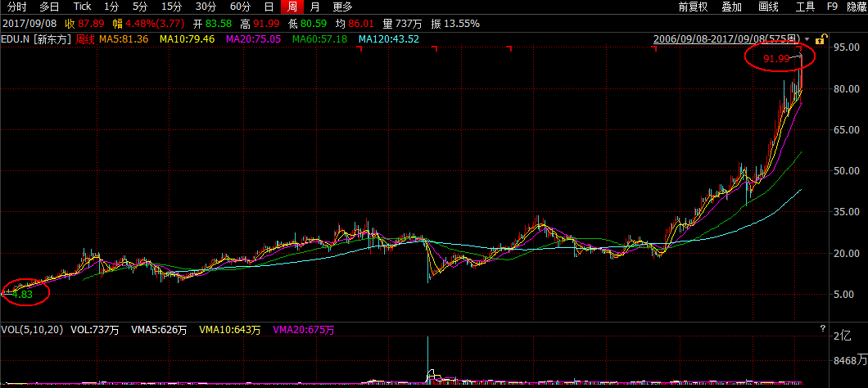Viewport: 868px width, 388px height.
Task: Click the 8468万 volume axis label
Action: click(x=849, y=361)
